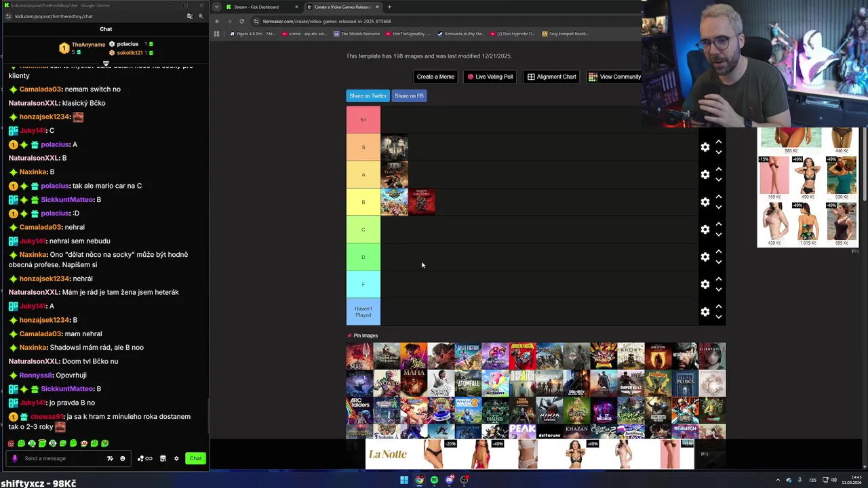This screenshot has height=488, width=868.
Task: Move the B tier row down
Action: coord(719,207)
